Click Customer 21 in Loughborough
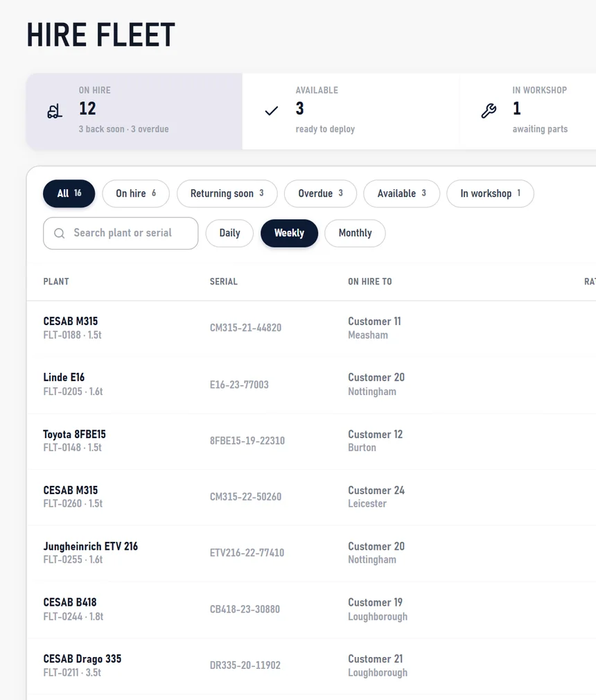Viewport: 596px width, 700px height. (x=378, y=665)
